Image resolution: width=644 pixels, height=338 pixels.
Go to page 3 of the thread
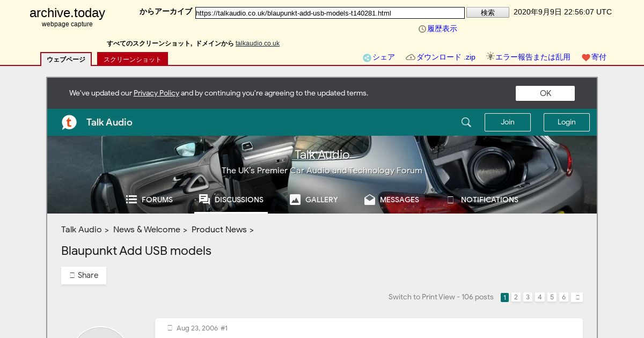tap(528, 297)
